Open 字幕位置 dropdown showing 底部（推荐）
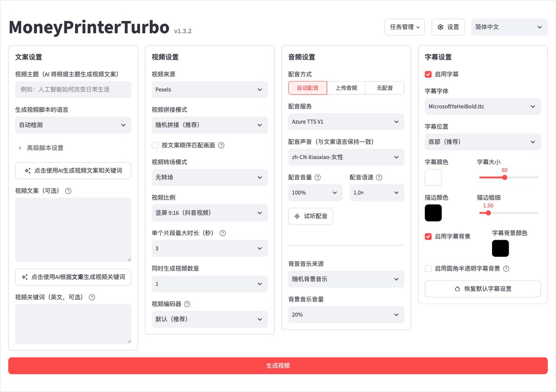This screenshot has width=556, height=392. coord(483,142)
